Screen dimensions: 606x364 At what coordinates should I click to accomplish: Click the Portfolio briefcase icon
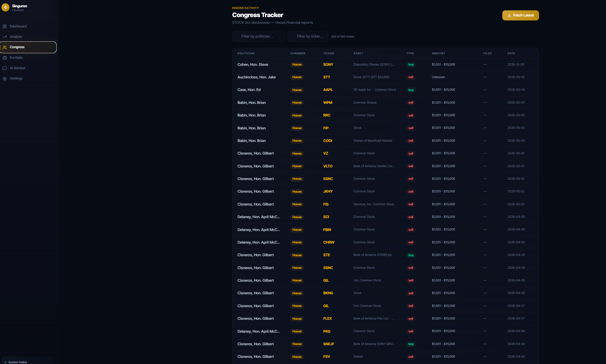4,58
